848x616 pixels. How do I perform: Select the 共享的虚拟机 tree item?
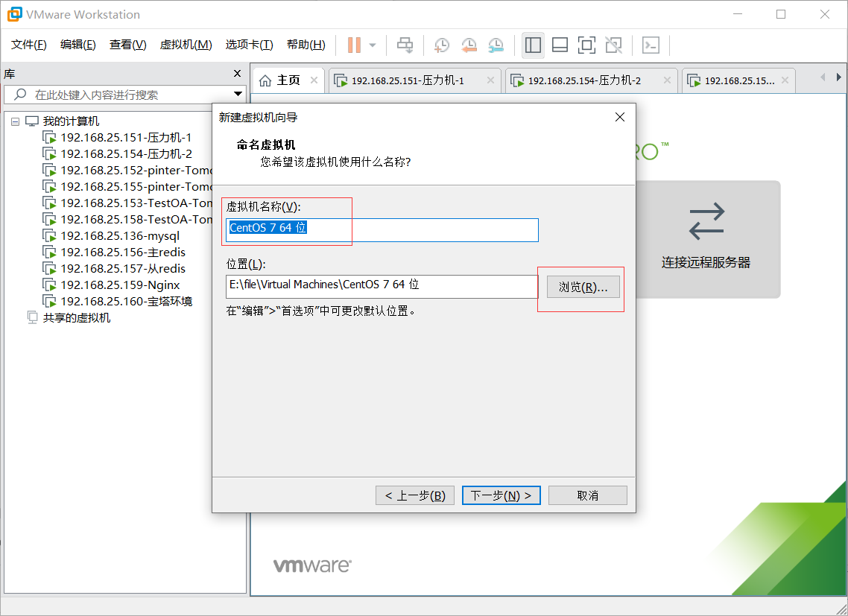(69, 317)
